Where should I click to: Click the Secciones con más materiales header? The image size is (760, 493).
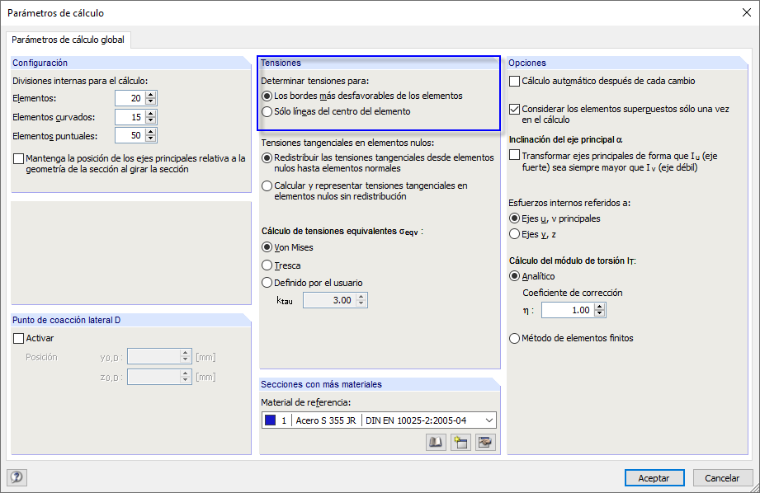coord(321,384)
